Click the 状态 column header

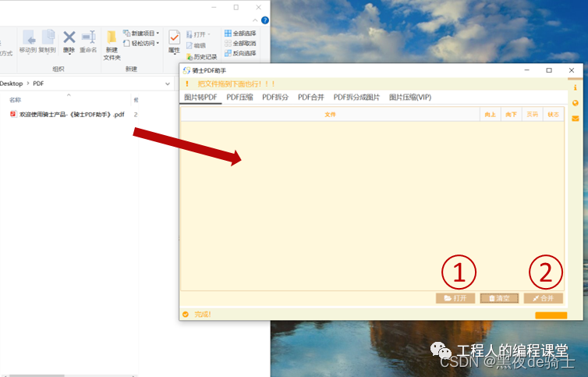pyautogui.click(x=553, y=115)
